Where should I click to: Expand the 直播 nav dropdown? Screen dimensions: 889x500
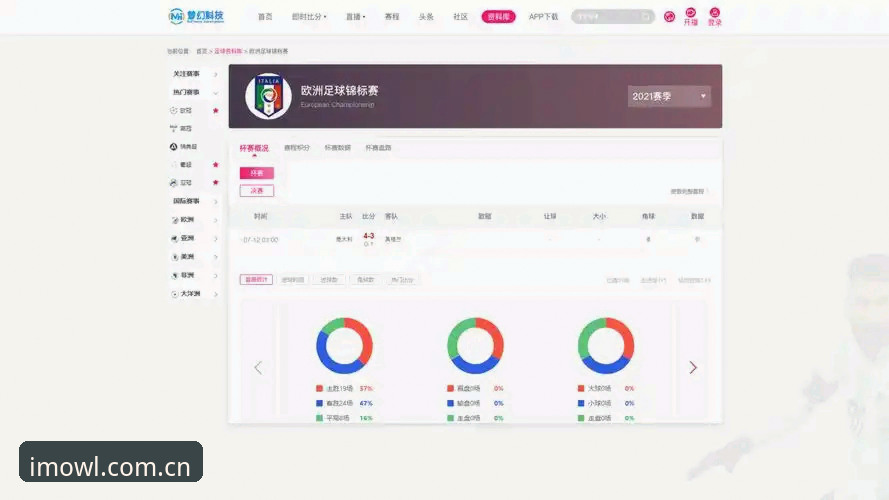355,17
